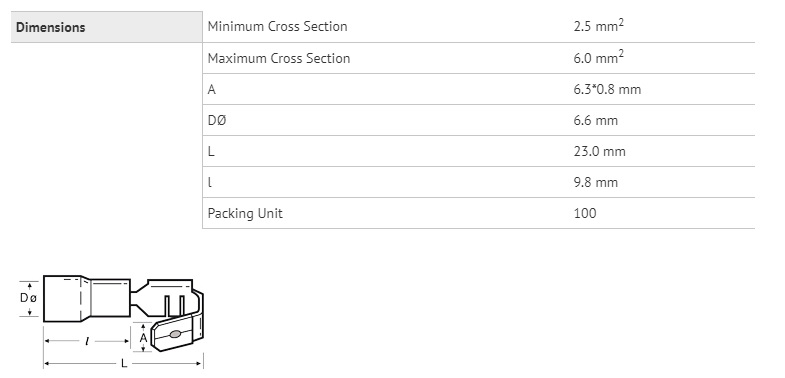Click the A dimension marker in drawing
This screenshot has width=785, height=378.
[143, 338]
